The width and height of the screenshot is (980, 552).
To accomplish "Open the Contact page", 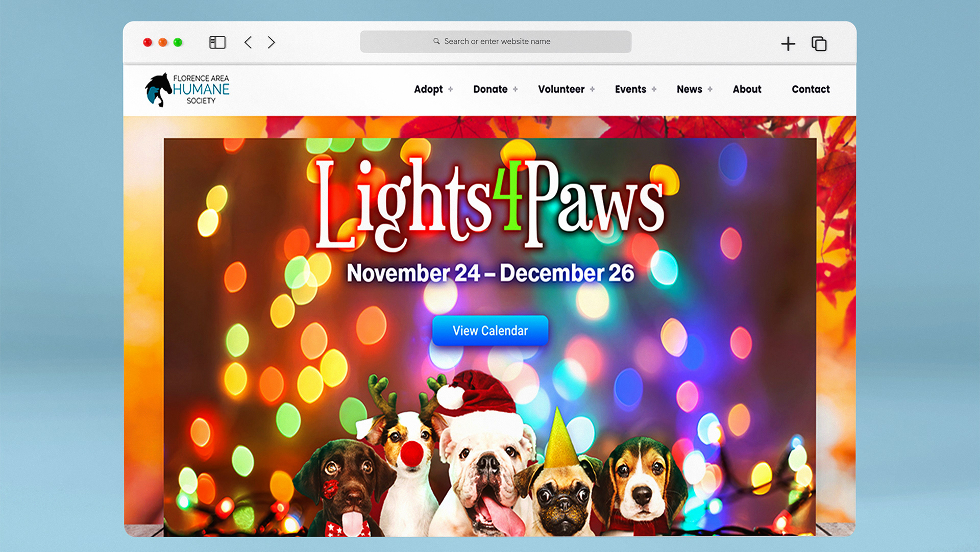I will (811, 89).
